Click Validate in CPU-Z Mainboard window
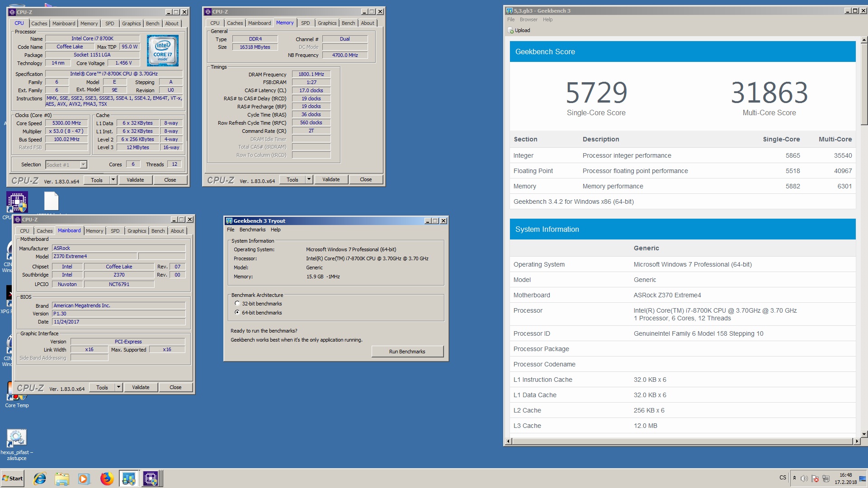Viewport: 868px width, 488px height. 141,387
